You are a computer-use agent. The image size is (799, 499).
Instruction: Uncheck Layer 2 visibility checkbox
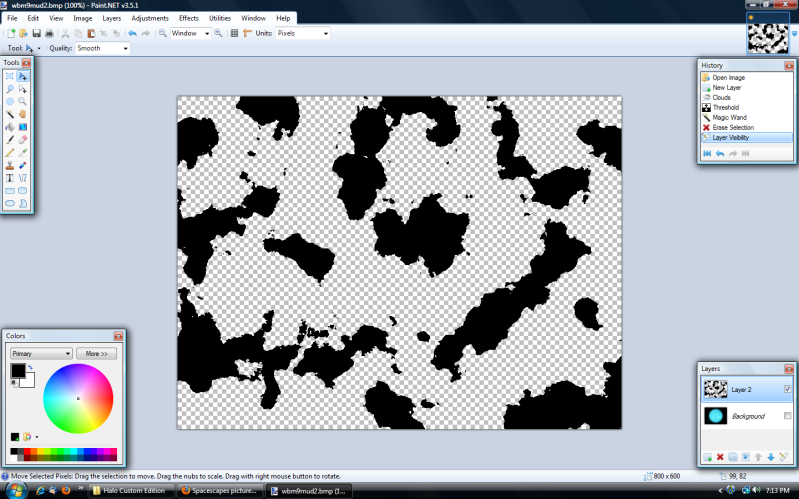(x=788, y=388)
